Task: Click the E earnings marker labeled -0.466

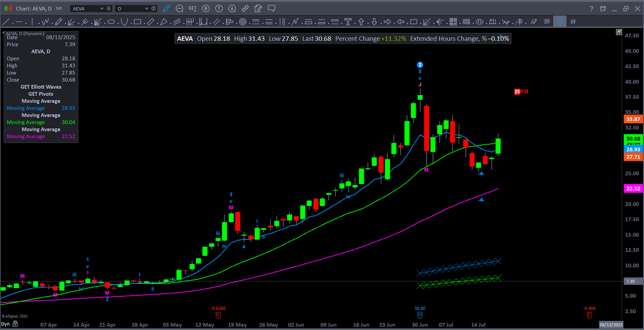Action: coord(589,315)
